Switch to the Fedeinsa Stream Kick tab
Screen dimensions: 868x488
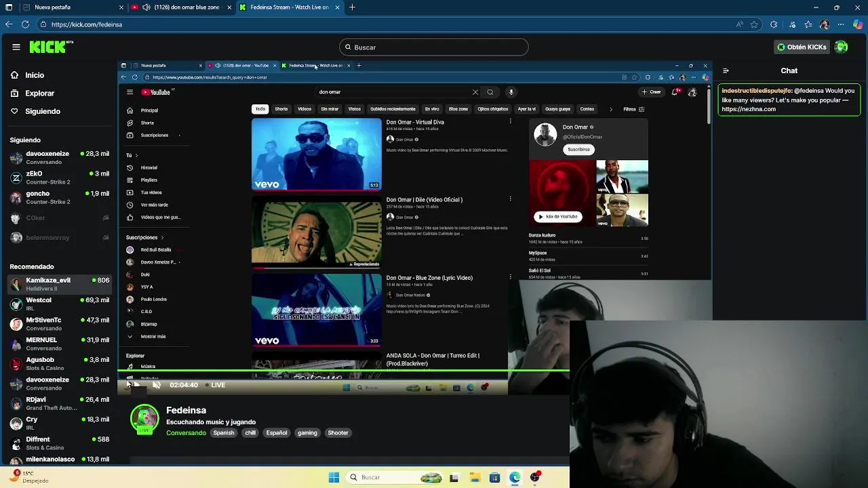click(x=290, y=7)
